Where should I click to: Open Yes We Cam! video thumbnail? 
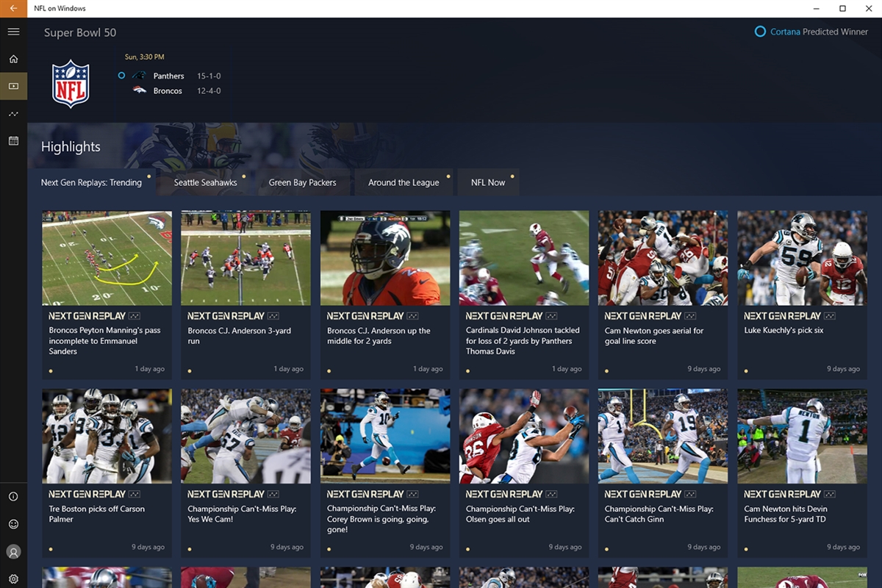(245, 436)
